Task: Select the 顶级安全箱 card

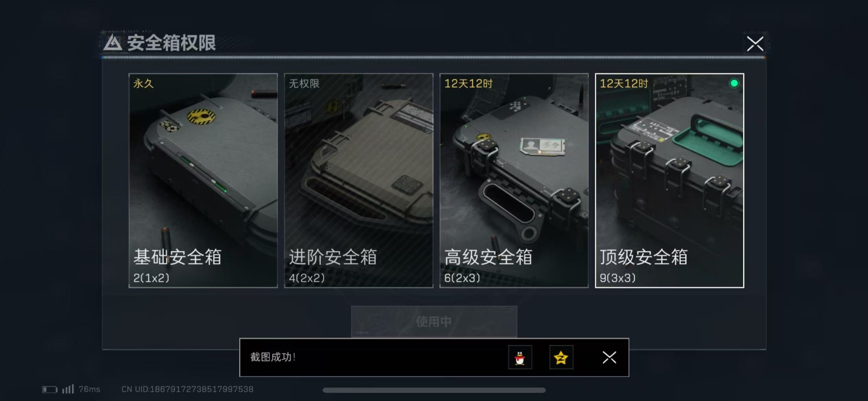Action: pos(669,180)
